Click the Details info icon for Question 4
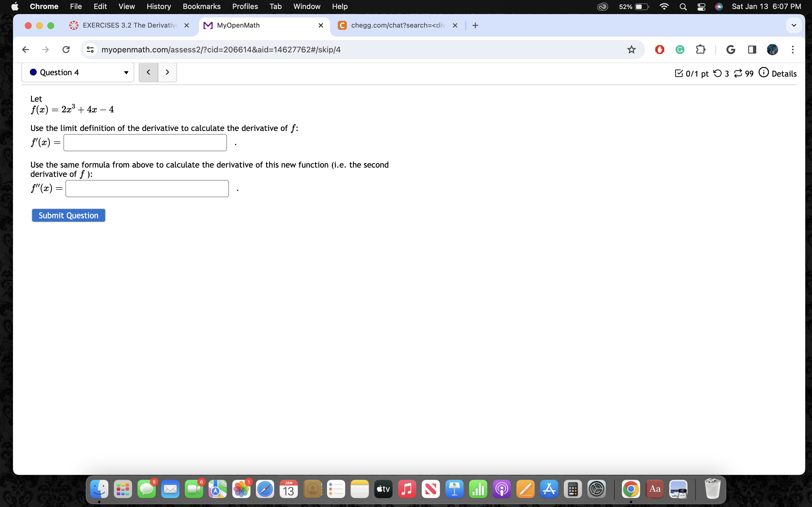 click(764, 73)
